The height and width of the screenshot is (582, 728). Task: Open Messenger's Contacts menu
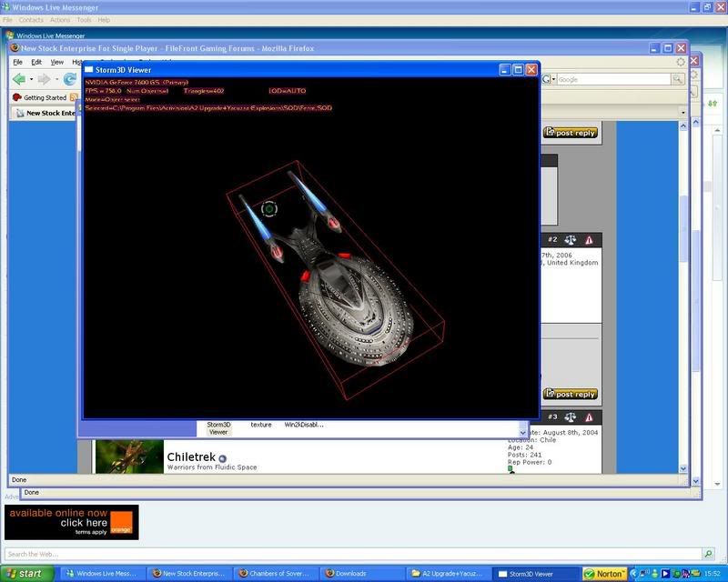[x=31, y=20]
